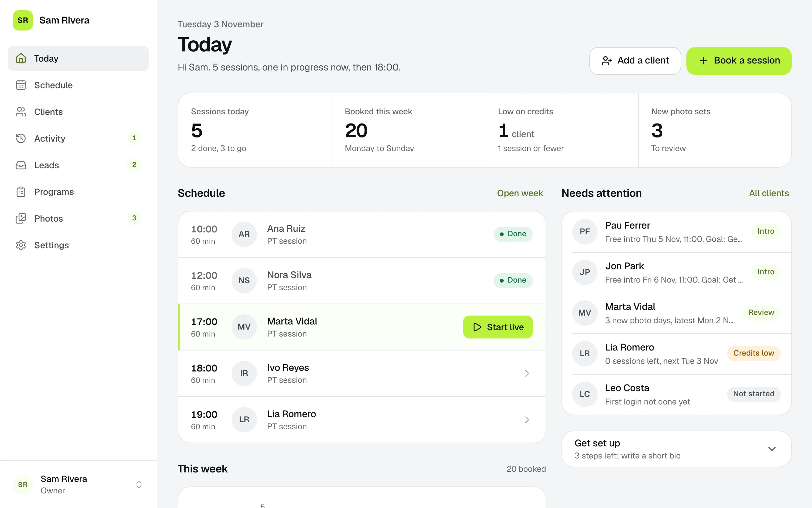Viewport: 812px width, 508px height.
Task: Open the Open week link
Action: tap(520, 193)
